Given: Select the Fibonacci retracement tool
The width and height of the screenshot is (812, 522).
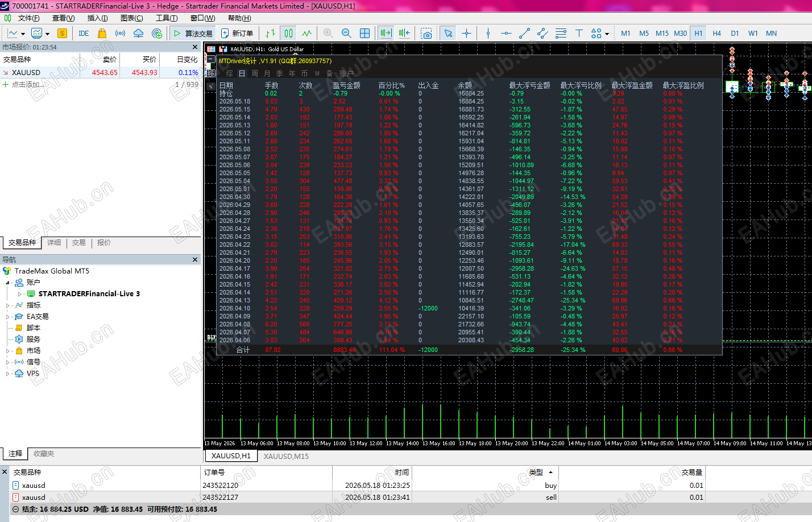Looking at the screenshot, I should tap(561, 34).
